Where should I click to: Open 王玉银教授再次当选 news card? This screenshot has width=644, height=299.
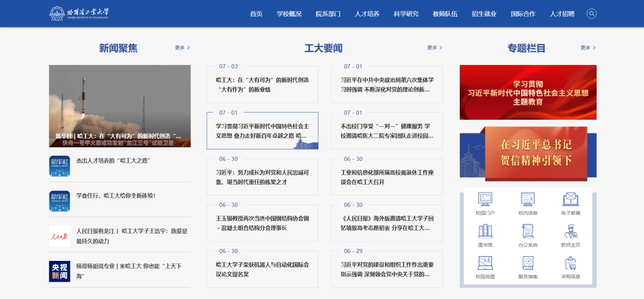262,223
